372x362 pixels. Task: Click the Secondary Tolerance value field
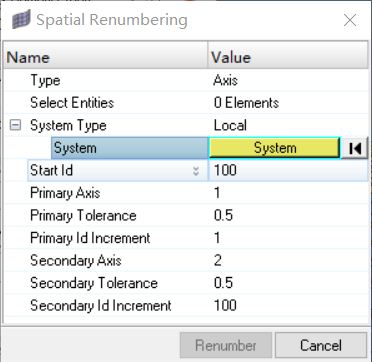(289, 283)
